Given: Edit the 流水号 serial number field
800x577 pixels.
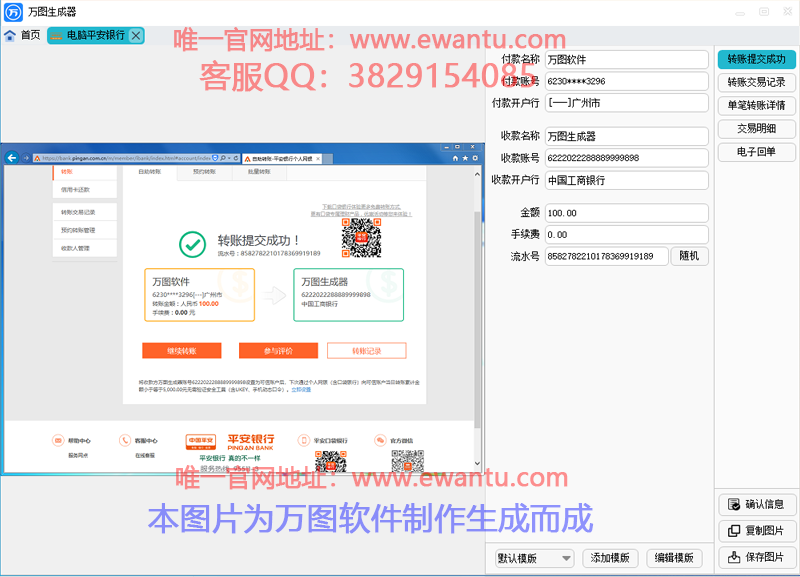Looking at the screenshot, I should (607, 256).
